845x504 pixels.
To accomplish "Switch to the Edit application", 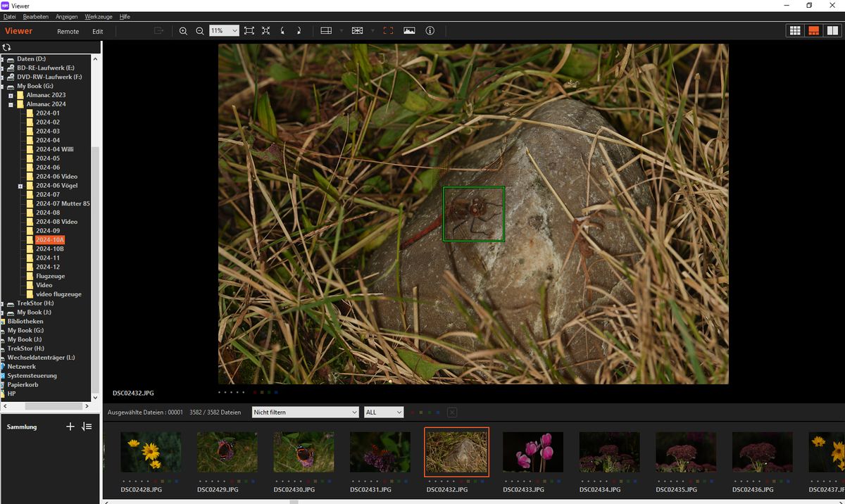I will pos(97,32).
